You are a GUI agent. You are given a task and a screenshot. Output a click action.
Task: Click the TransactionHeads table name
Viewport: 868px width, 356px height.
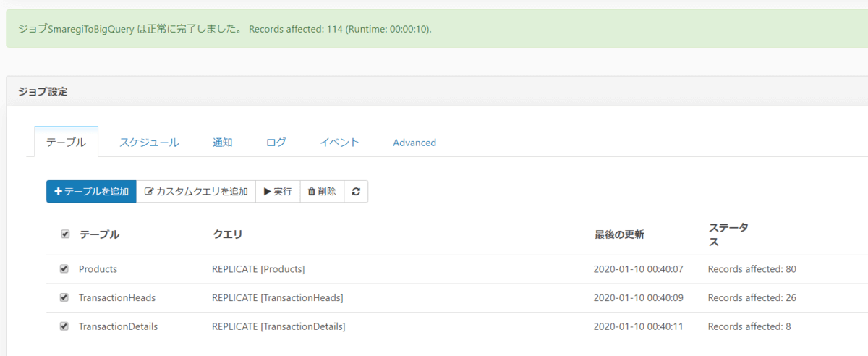[x=117, y=297]
